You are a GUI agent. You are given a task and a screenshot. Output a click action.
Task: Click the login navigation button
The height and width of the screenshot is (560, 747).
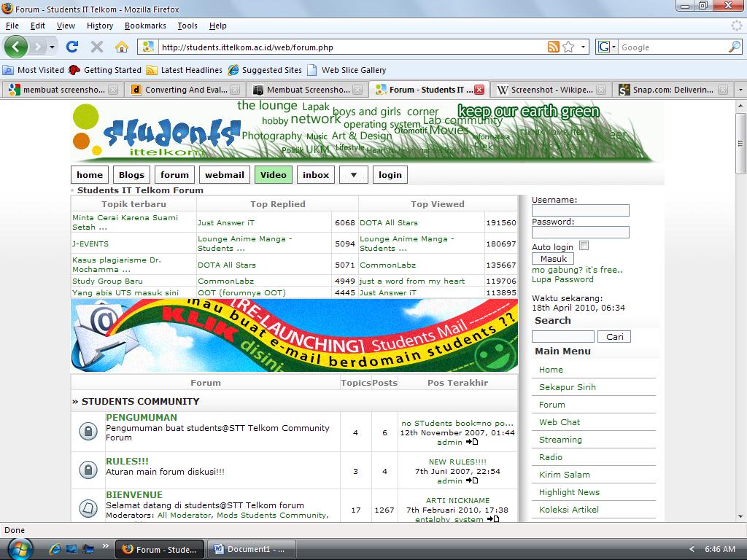pos(390,175)
